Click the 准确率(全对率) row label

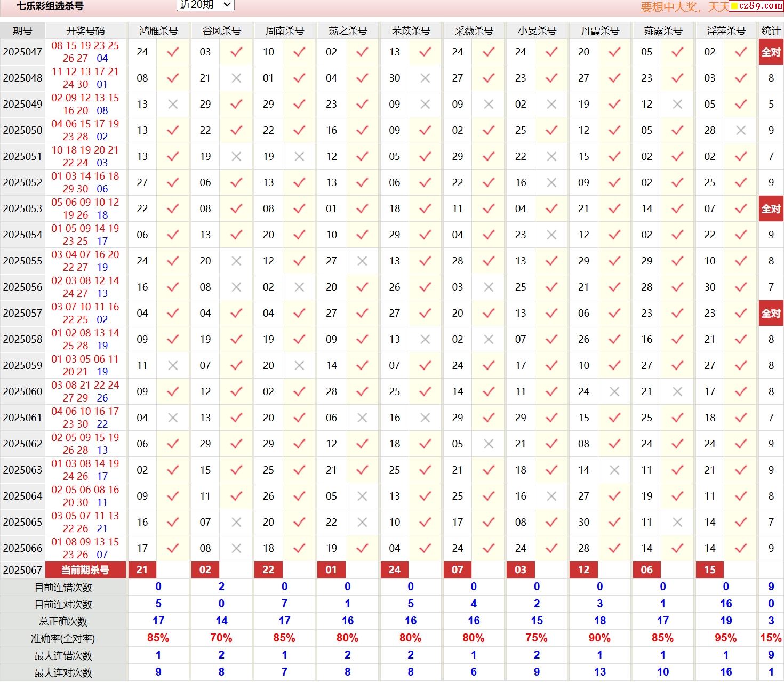(63, 639)
